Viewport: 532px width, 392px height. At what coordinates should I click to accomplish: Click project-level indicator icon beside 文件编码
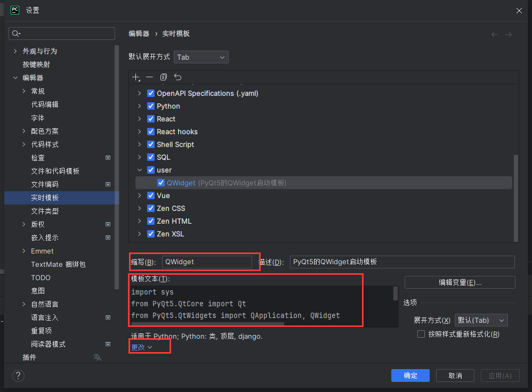click(x=108, y=184)
